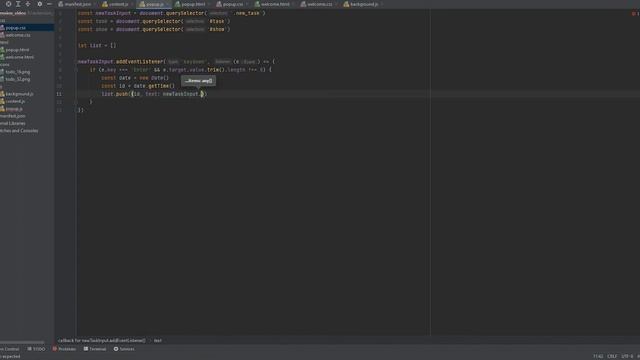This screenshot has width=640, height=360.
Task: Click the parameter hint tooltip above cursor
Action: (198, 81)
